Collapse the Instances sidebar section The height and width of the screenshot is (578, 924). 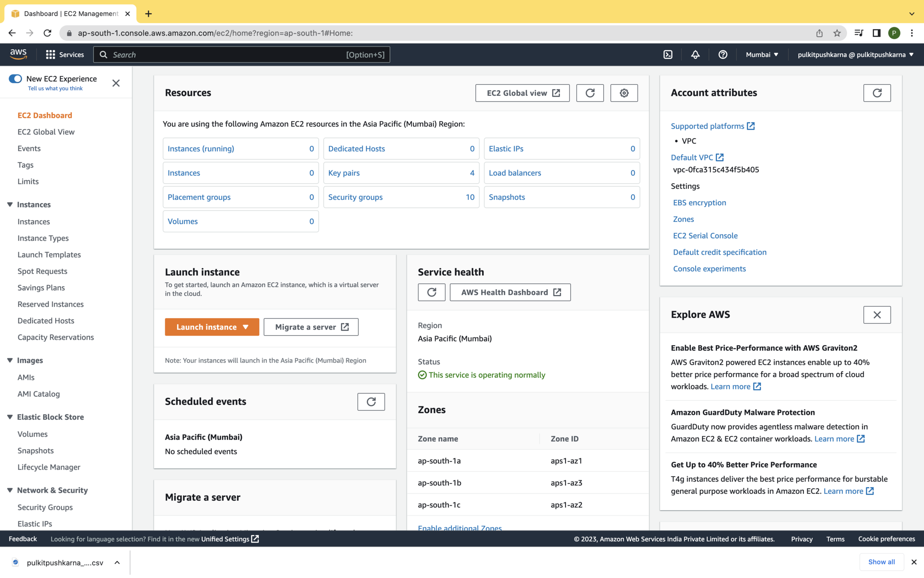[10, 205]
